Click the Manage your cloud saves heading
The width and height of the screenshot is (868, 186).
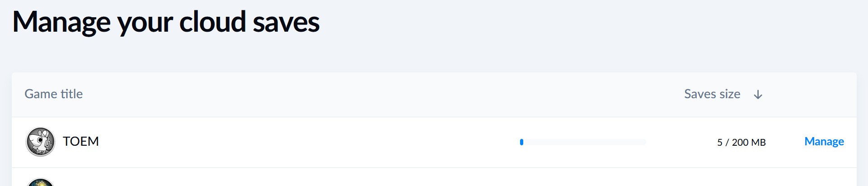coord(166,23)
